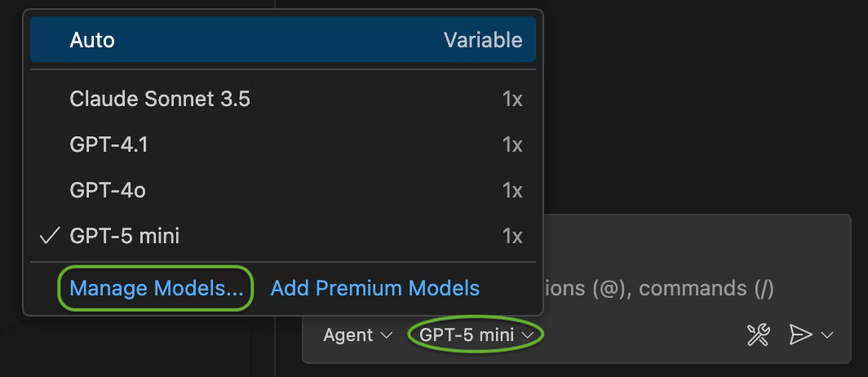This screenshot has height=377, width=868.
Task: Expand the chevron beside the Send button
Action: [x=827, y=335]
